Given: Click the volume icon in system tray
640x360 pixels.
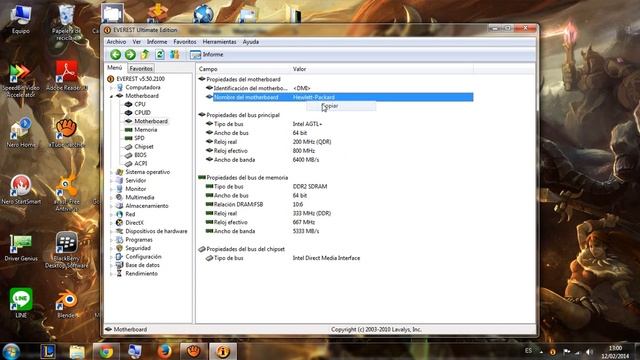Looking at the screenshot, I should point(589,351).
